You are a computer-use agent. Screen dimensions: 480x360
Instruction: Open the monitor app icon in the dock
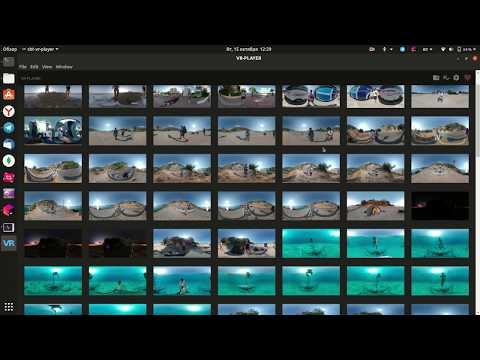coord(9,227)
